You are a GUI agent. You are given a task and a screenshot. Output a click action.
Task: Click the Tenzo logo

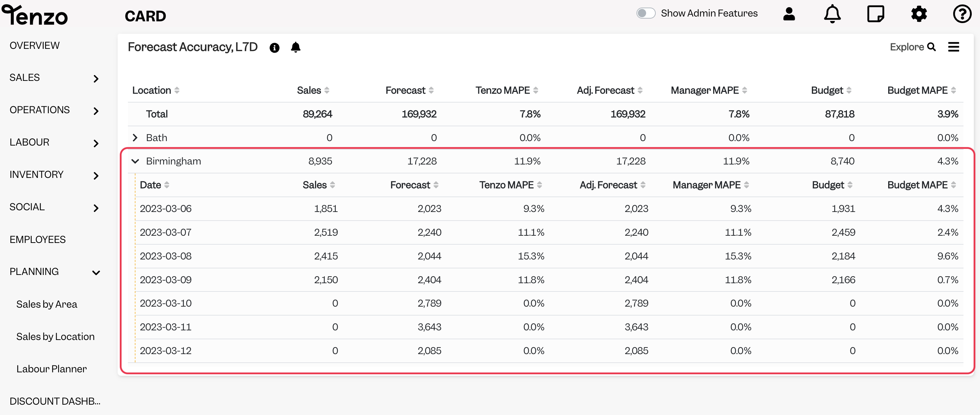point(35,15)
